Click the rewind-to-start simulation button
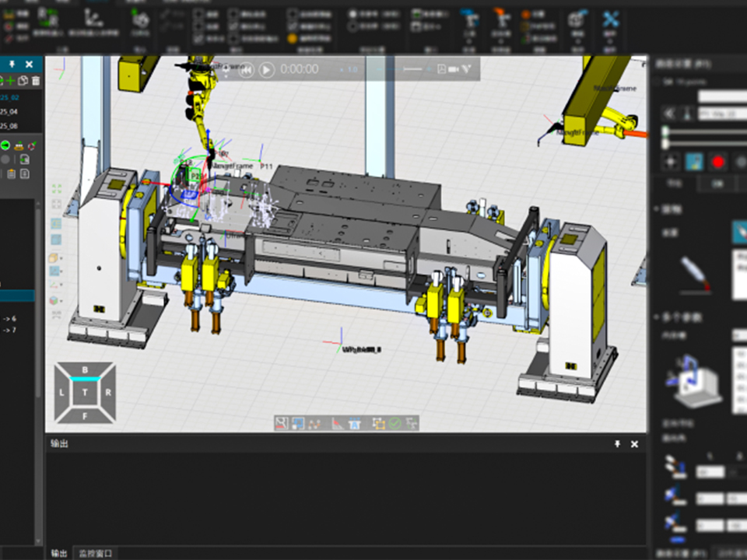Viewport: 747px width, 560px height. click(246, 70)
